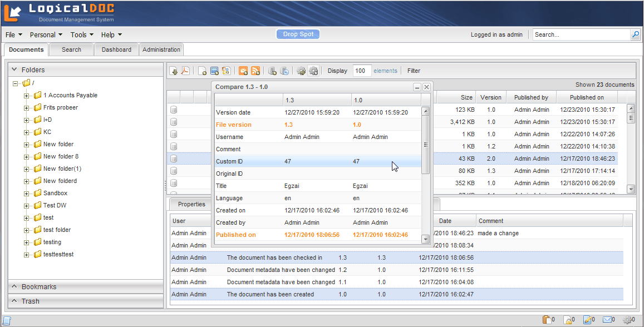
Task: Sort by the Published on column header
Action: point(587,98)
